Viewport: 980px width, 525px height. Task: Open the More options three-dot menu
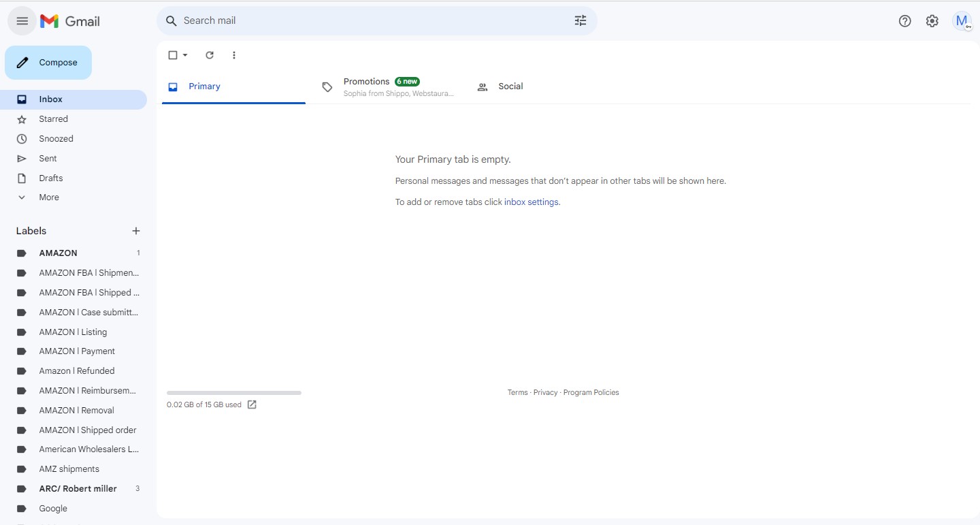pyautogui.click(x=234, y=55)
